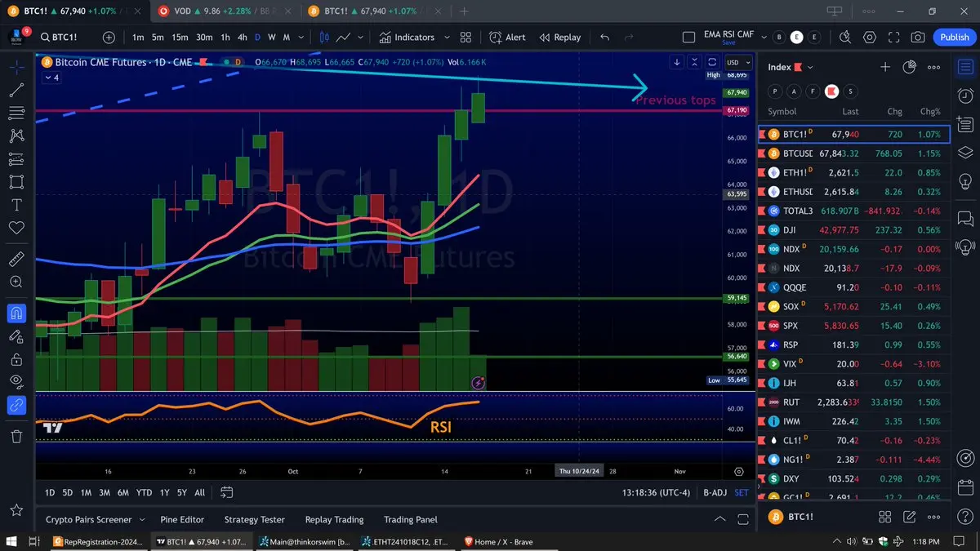Open the BTC1! symbol search field
The image size is (980, 551).
[66, 37]
